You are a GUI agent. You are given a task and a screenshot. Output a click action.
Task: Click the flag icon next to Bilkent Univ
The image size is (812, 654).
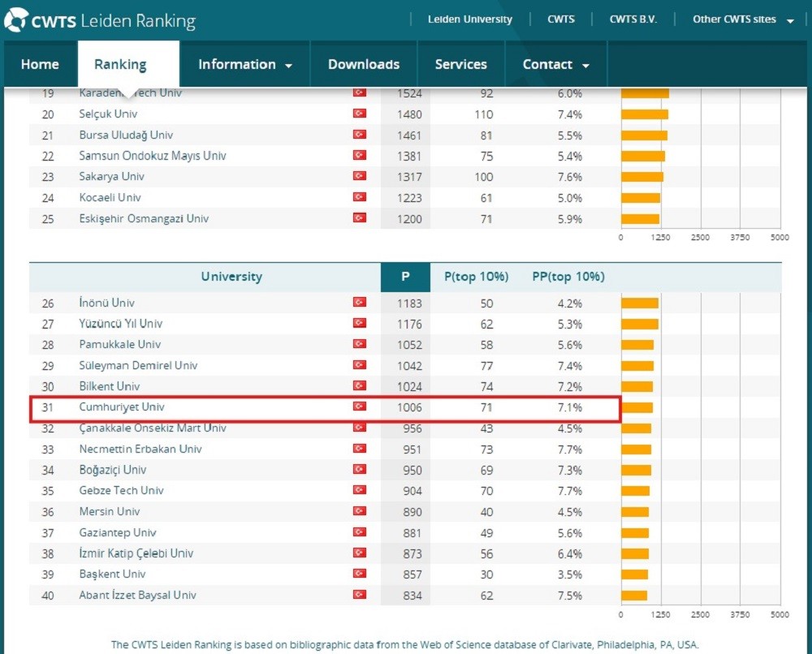tap(359, 386)
